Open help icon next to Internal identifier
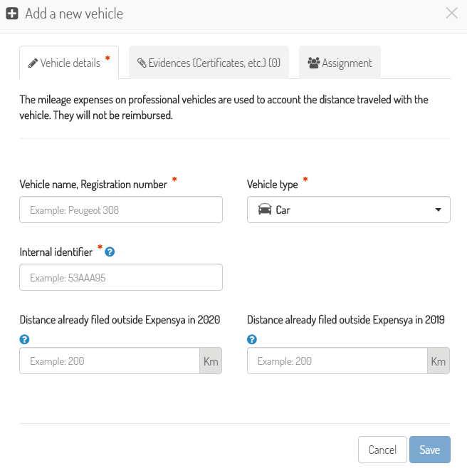This screenshot has width=467, height=476. [110, 252]
